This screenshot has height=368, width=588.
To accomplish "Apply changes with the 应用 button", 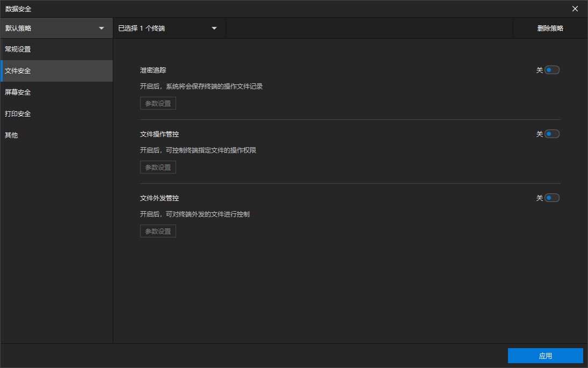I will pos(545,356).
